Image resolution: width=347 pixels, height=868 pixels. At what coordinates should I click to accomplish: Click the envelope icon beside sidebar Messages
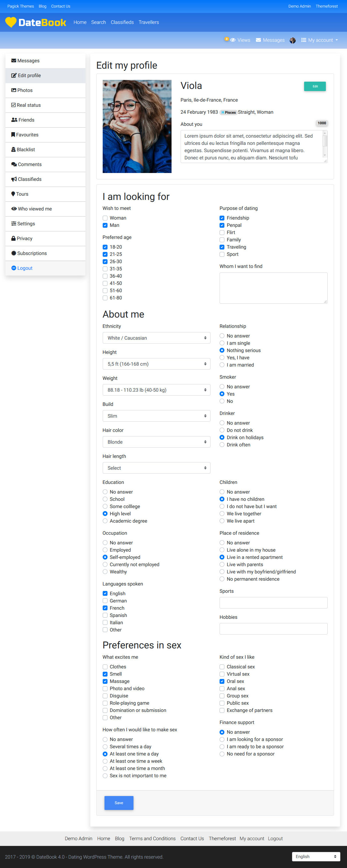(14, 61)
